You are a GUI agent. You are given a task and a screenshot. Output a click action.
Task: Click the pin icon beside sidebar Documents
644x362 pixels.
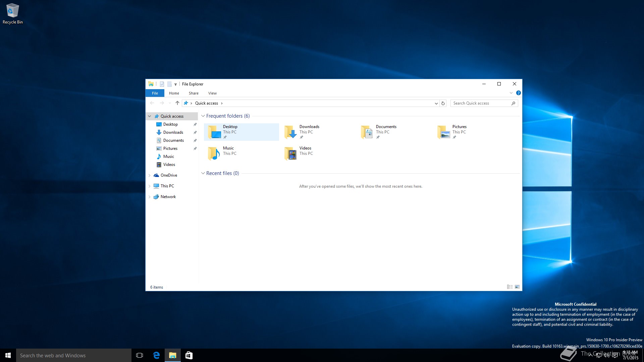195,140
